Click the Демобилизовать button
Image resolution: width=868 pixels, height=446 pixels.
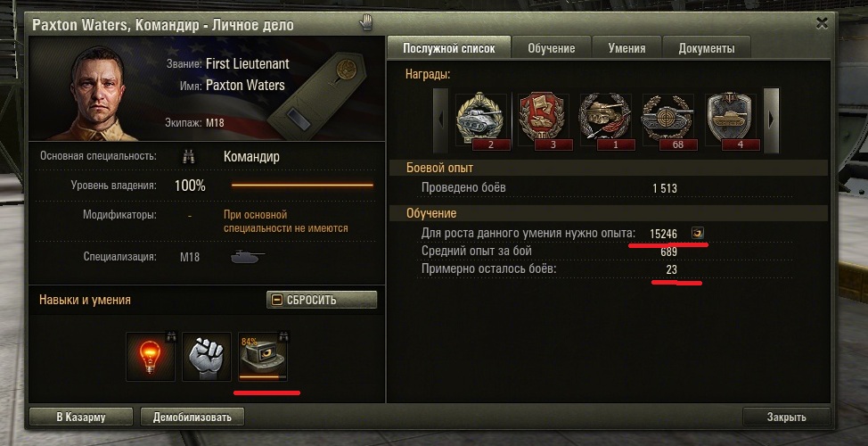192,417
